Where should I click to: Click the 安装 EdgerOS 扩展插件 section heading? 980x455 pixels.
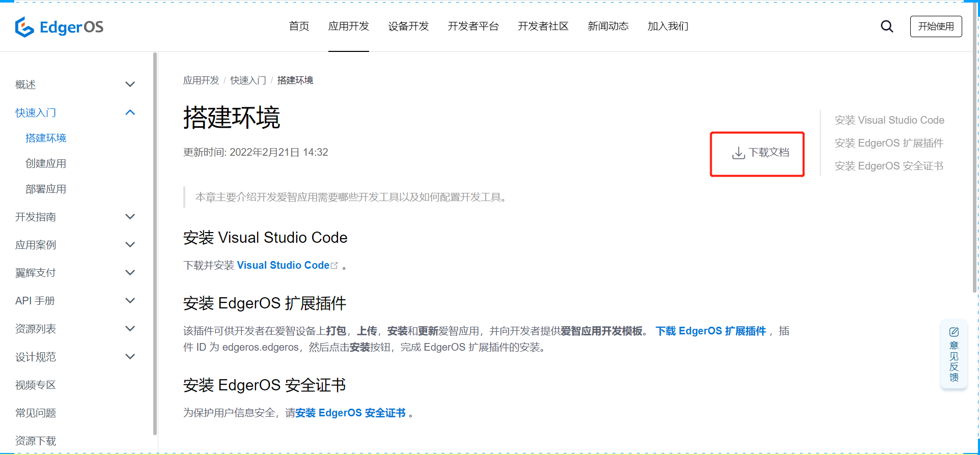[265, 303]
